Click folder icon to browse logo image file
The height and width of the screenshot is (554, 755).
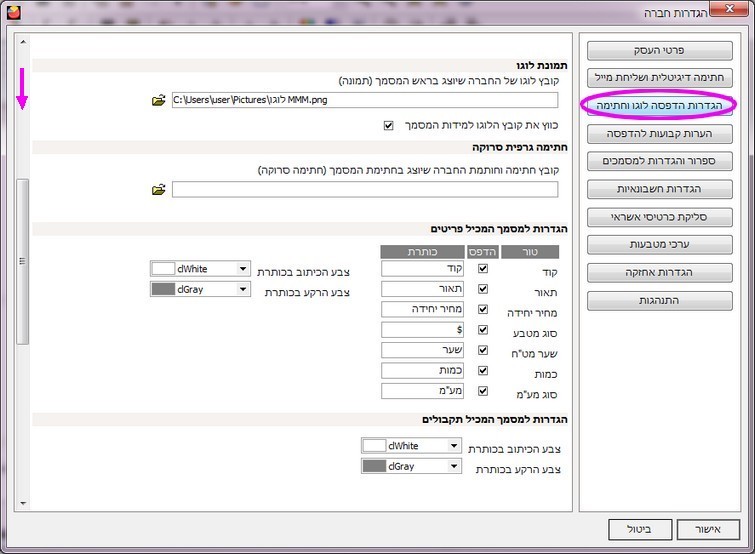(x=158, y=100)
